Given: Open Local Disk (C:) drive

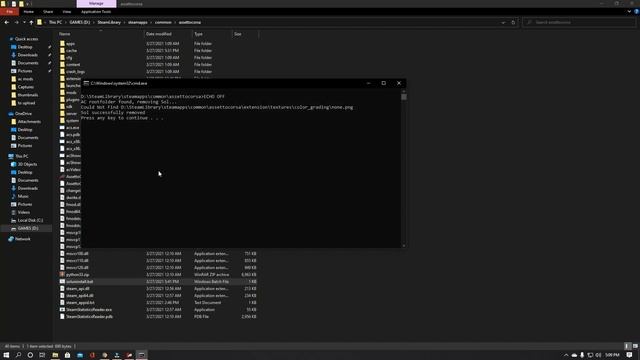Looking at the screenshot, I should 30,220.
